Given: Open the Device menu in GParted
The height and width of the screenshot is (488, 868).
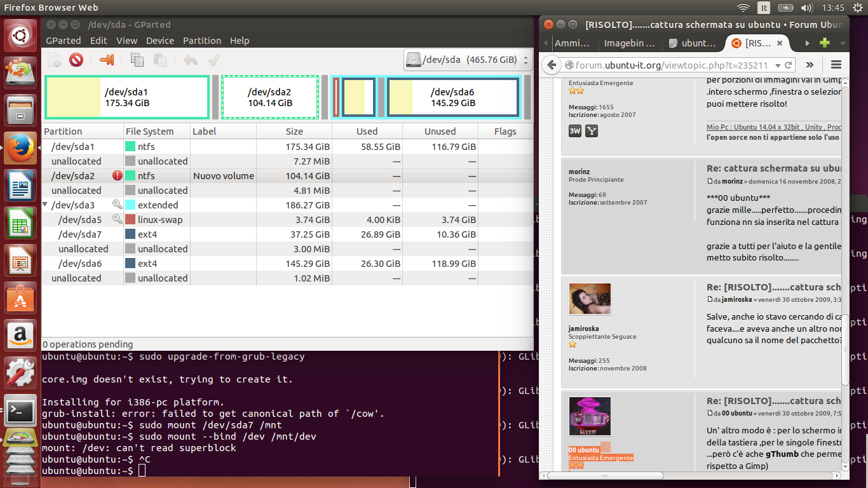Looking at the screenshot, I should (160, 40).
